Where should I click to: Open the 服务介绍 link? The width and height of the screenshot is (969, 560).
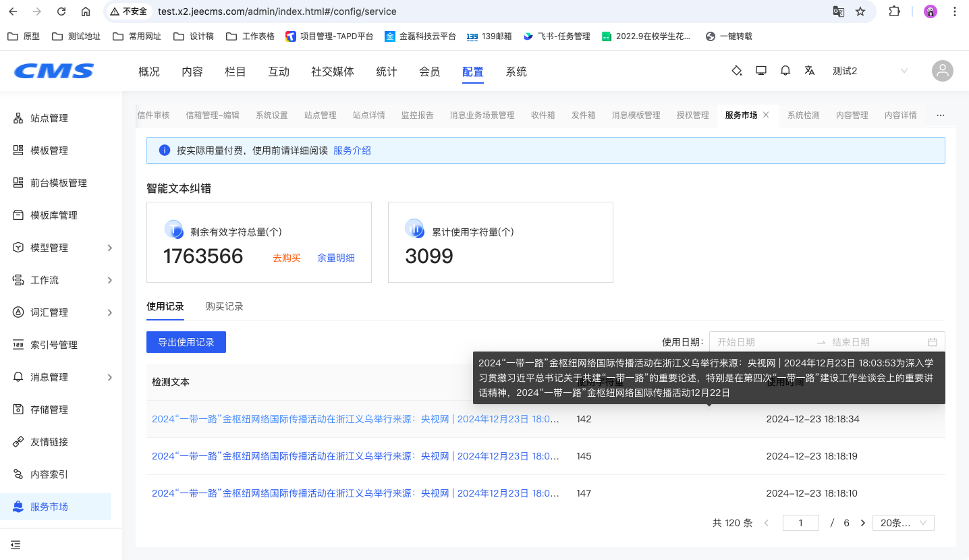(352, 150)
